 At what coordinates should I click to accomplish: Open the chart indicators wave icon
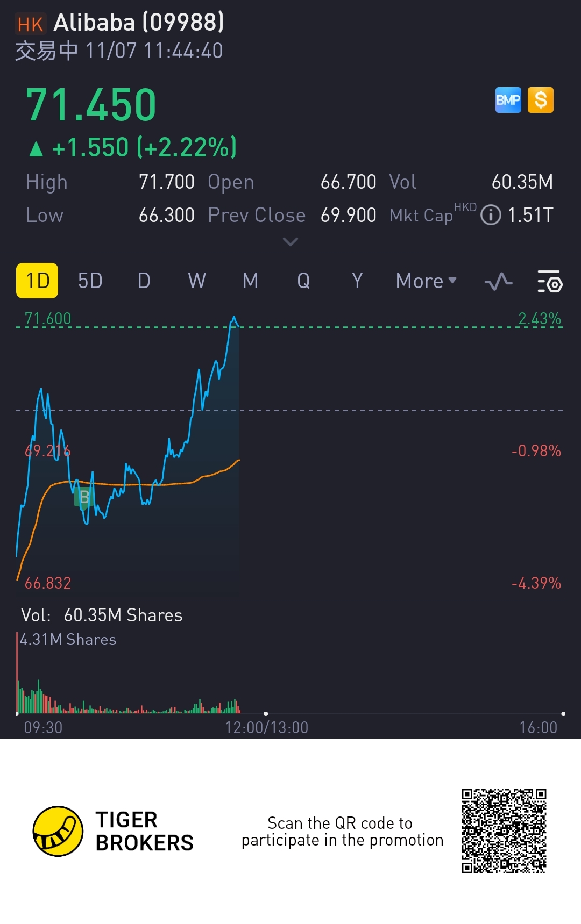498,281
